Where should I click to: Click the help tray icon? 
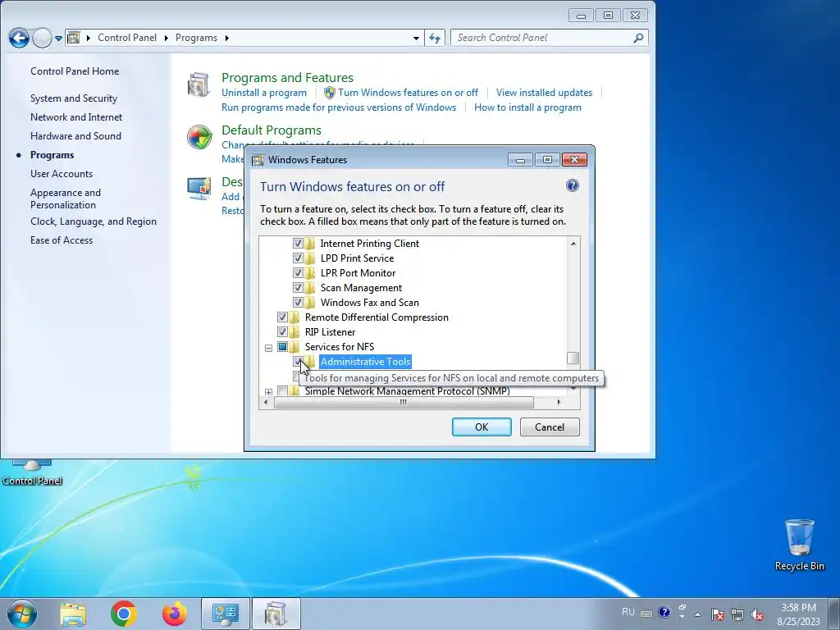coord(664,612)
